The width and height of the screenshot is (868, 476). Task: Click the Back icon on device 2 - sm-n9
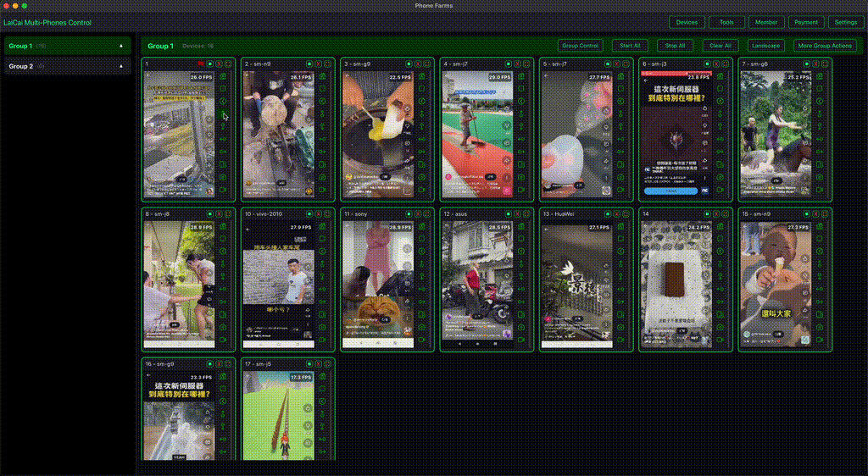pos(323,101)
